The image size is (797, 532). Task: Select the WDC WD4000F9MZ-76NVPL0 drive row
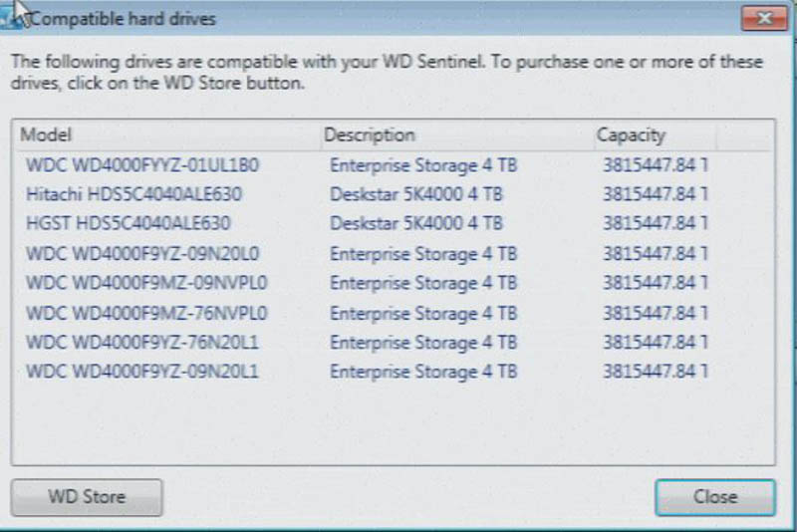[x=146, y=313]
